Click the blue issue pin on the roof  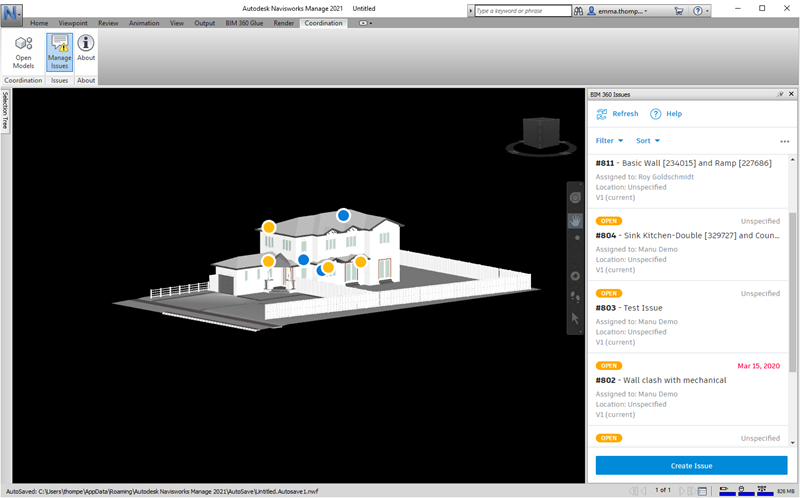pyautogui.click(x=343, y=215)
